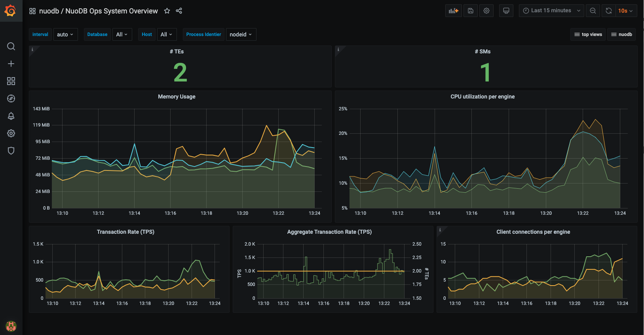The height and width of the screenshot is (335, 644).
Task: Click the Add panel button
Action: (453, 11)
